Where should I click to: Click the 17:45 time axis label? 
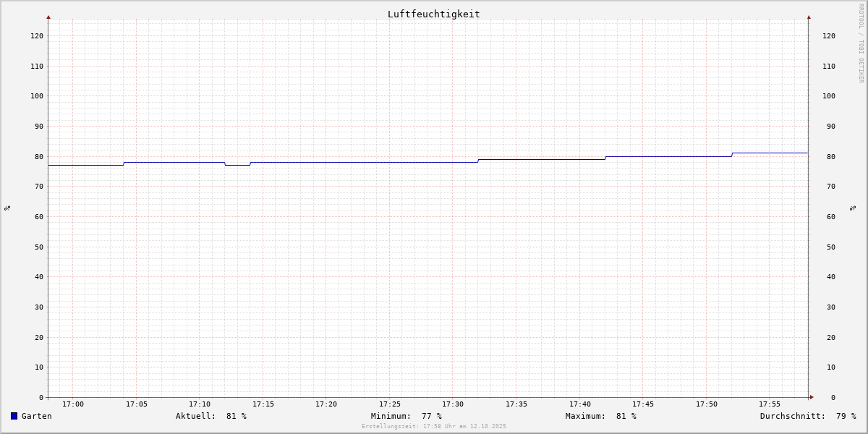643,404
